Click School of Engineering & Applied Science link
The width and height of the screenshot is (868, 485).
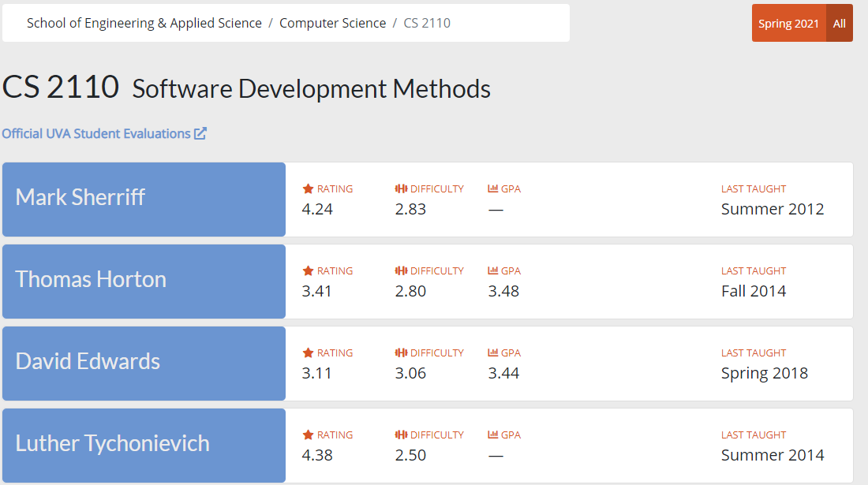point(144,23)
